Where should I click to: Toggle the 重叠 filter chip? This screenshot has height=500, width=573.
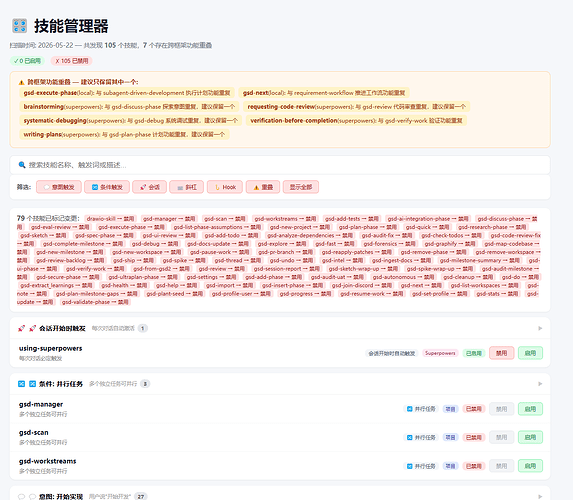click(263, 187)
